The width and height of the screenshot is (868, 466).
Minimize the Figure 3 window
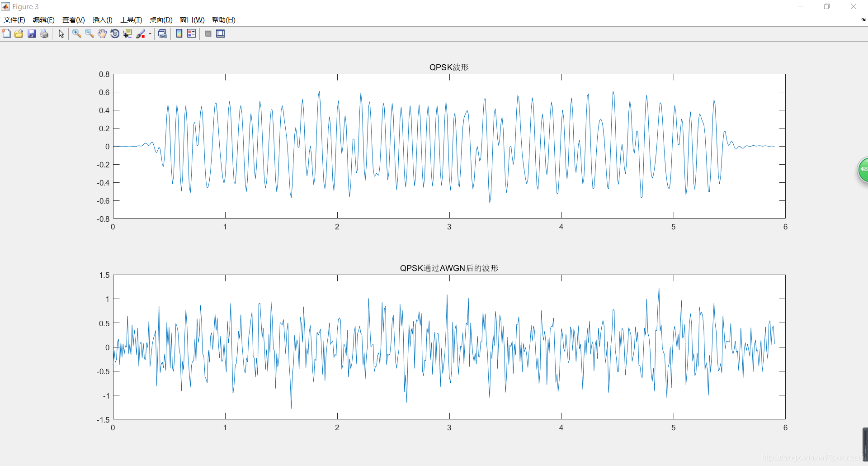[x=801, y=6]
